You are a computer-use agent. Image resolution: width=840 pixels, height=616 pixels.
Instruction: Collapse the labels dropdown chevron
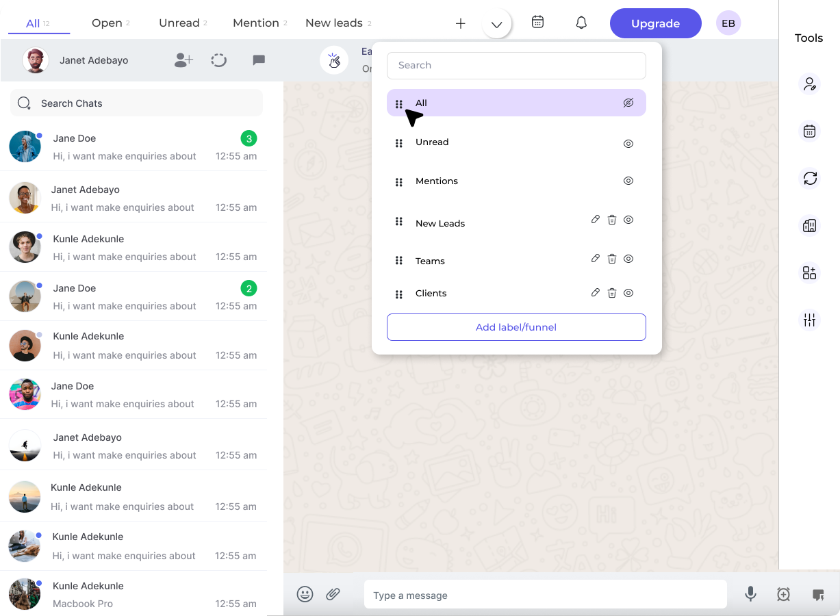[x=497, y=25]
